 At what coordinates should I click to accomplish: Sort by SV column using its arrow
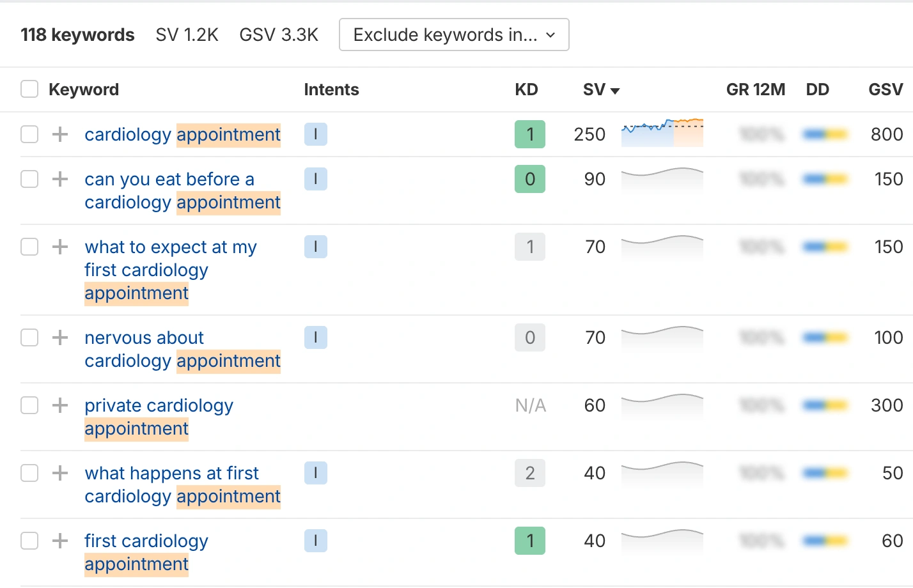[x=615, y=91]
